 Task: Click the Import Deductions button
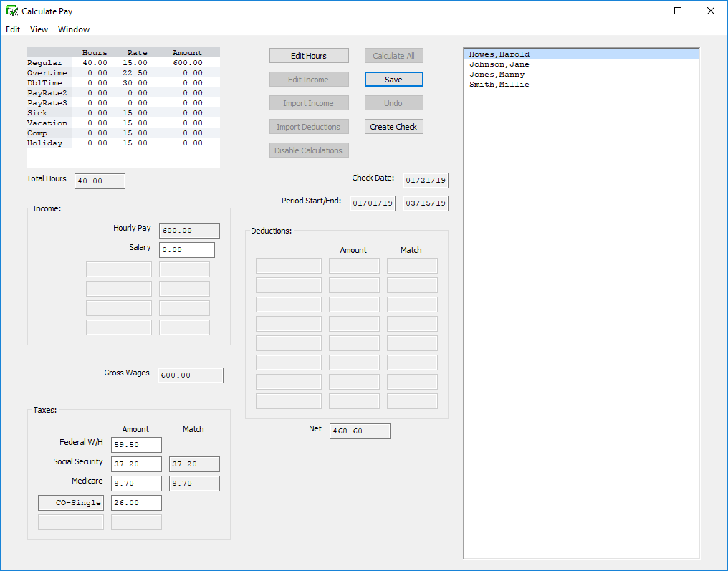(x=309, y=126)
